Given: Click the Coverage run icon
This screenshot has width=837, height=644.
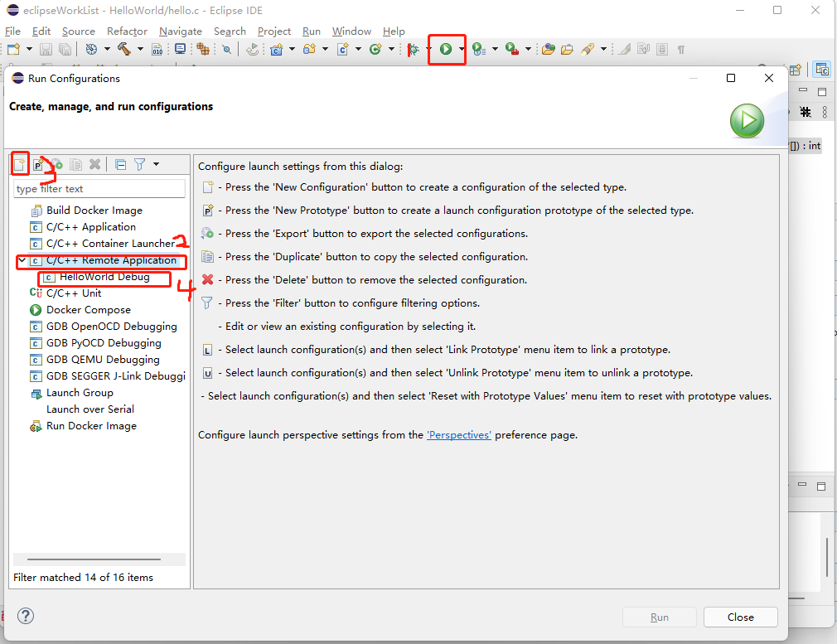Looking at the screenshot, I should [479, 49].
